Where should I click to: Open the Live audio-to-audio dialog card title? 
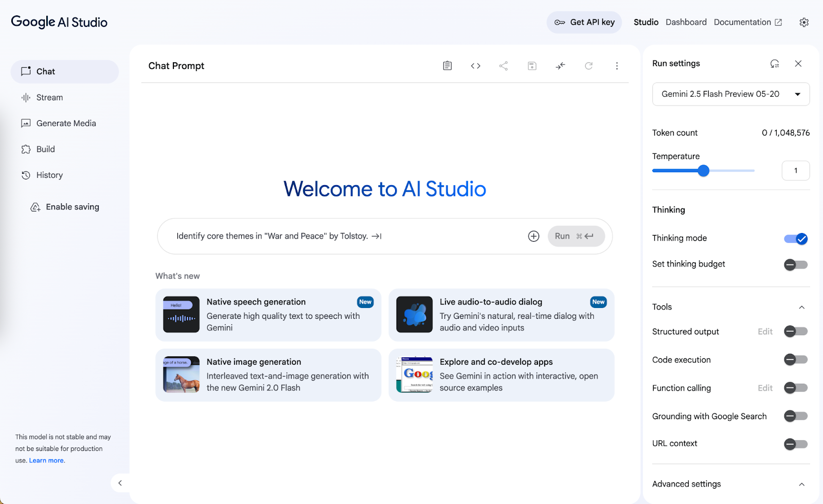pos(491,302)
